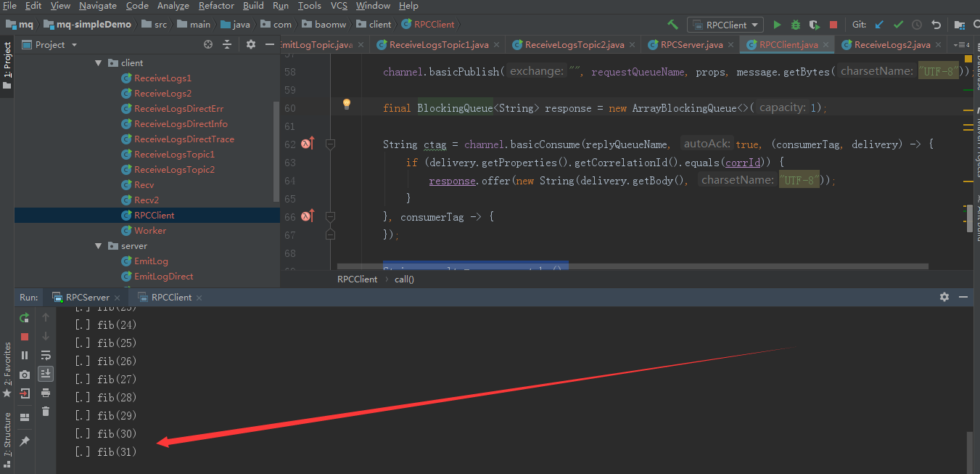Close the RPCServer tab in Run panel
The width and height of the screenshot is (980, 474).
tap(117, 298)
